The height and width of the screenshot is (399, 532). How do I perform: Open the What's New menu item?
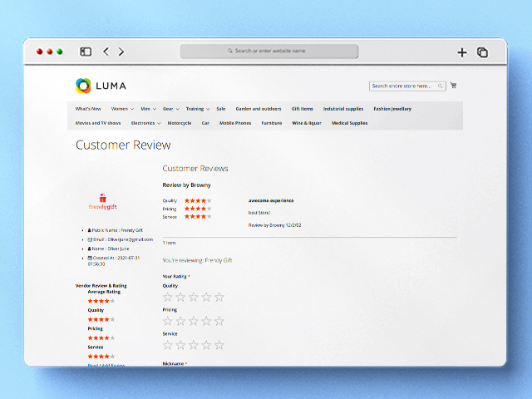pyautogui.click(x=88, y=109)
